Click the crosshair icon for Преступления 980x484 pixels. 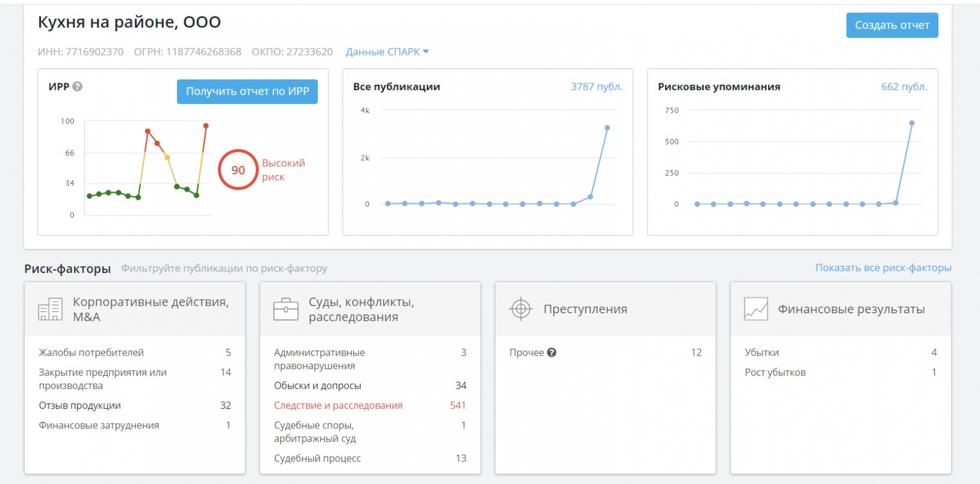[521, 309]
